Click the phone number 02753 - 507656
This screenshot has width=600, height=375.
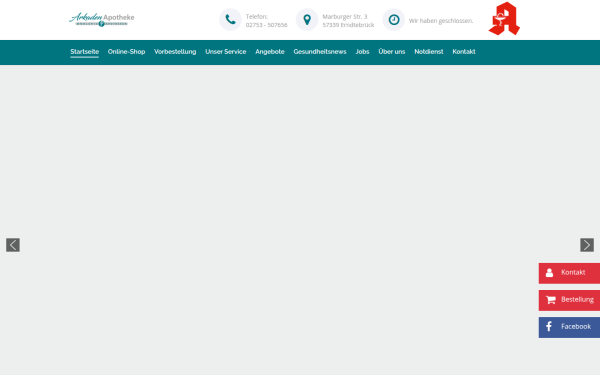point(266,25)
